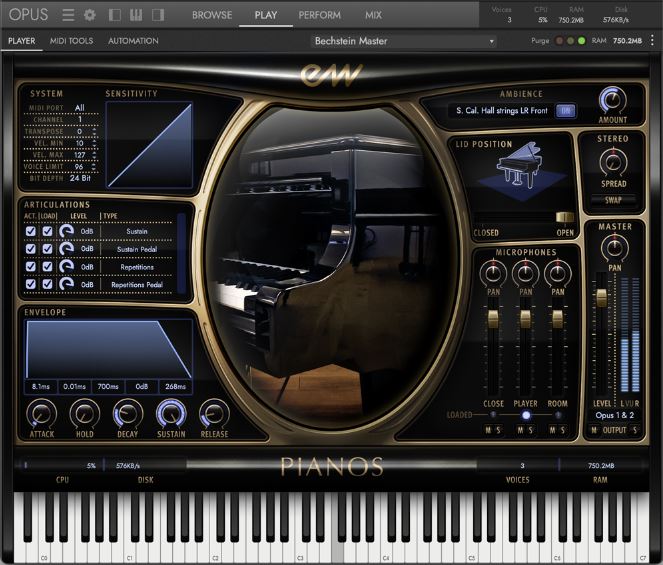Open the MIDI Port All selector
Image resolution: width=663 pixels, height=565 pixels.
click(x=79, y=108)
